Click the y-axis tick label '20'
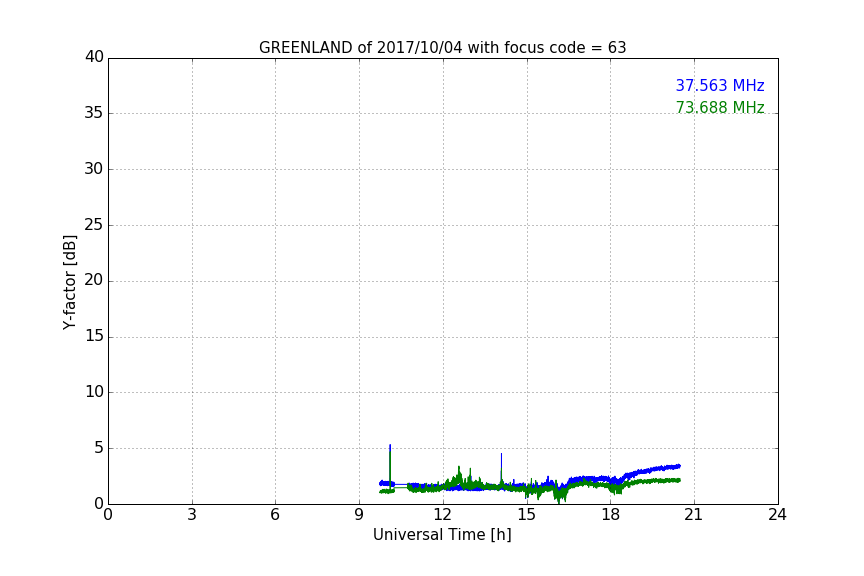The width and height of the screenshot is (864, 576). [x=94, y=280]
